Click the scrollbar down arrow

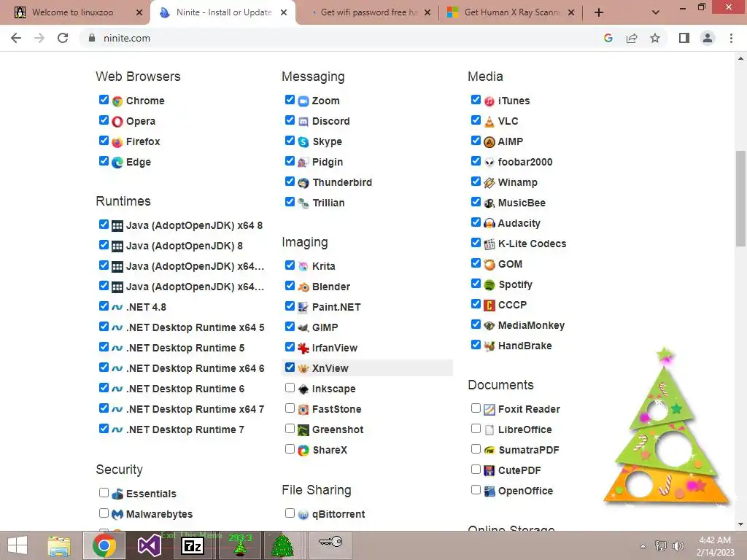(x=740, y=524)
